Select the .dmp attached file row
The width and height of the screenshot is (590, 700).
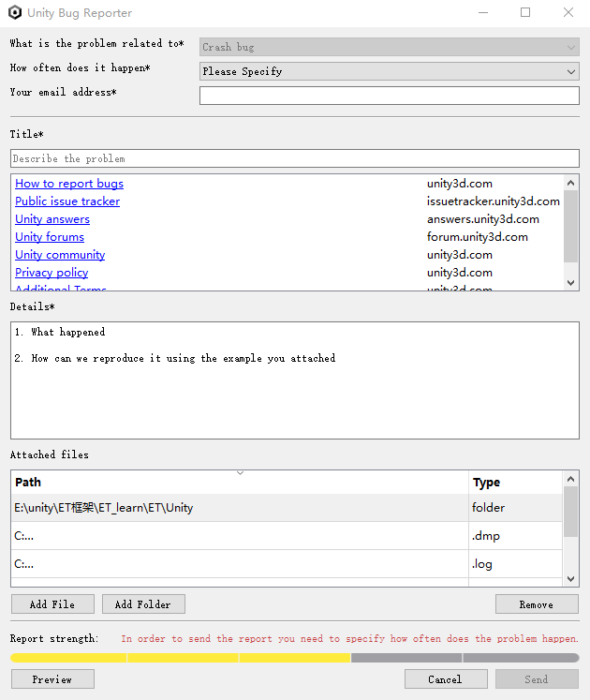287,536
